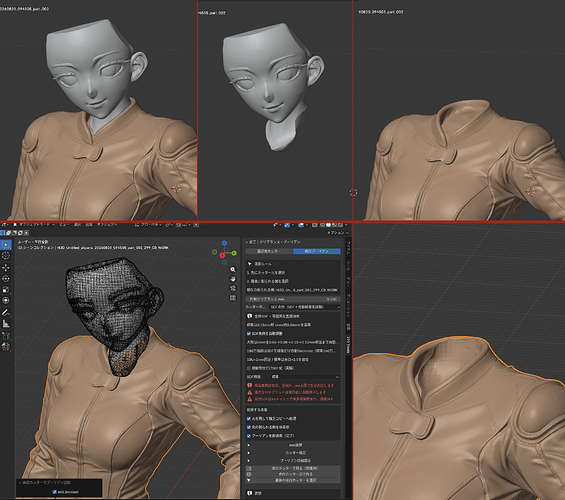
Task: Expand the mm conversion section
Action: (x=293, y=445)
